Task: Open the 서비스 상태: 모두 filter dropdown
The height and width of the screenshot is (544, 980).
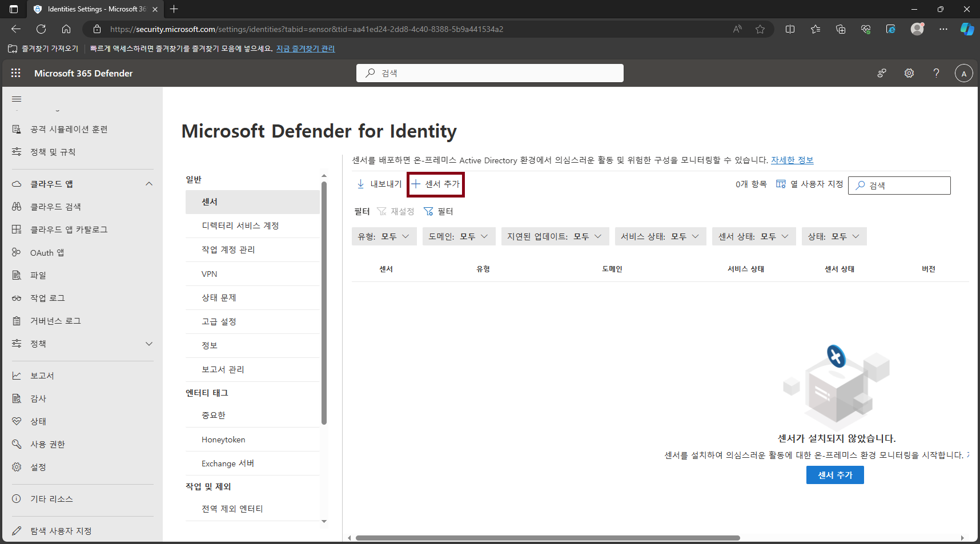Action: click(x=660, y=236)
